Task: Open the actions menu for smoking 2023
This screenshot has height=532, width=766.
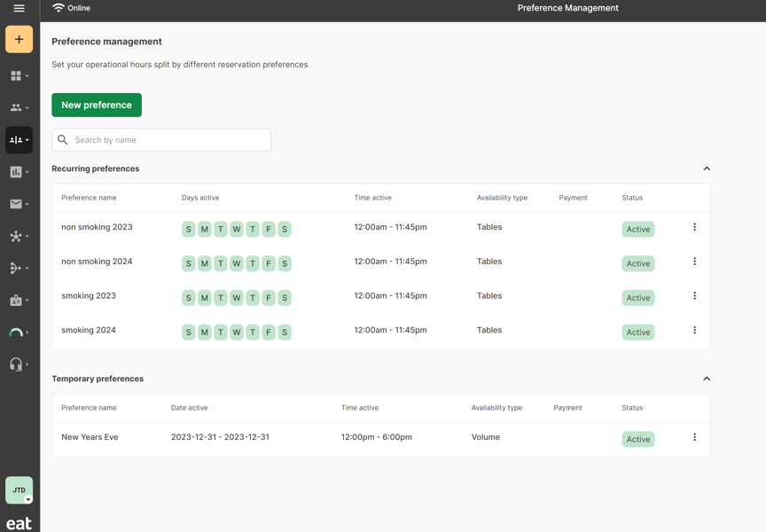Action: pos(694,296)
